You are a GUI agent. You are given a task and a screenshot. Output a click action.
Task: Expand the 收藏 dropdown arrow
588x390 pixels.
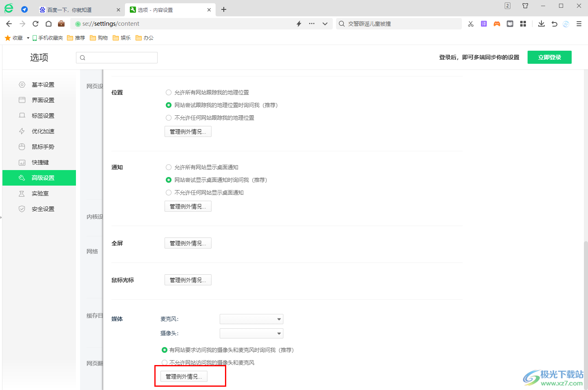coord(28,38)
